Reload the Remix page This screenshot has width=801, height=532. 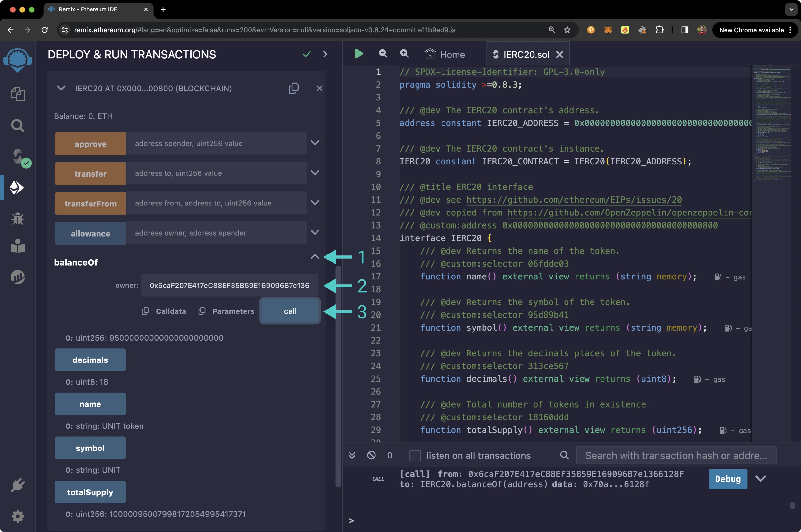click(x=44, y=30)
